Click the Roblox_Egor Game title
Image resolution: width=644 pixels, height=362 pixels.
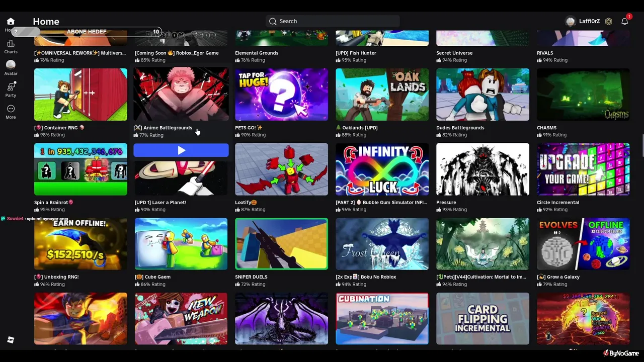pyautogui.click(x=177, y=53)
